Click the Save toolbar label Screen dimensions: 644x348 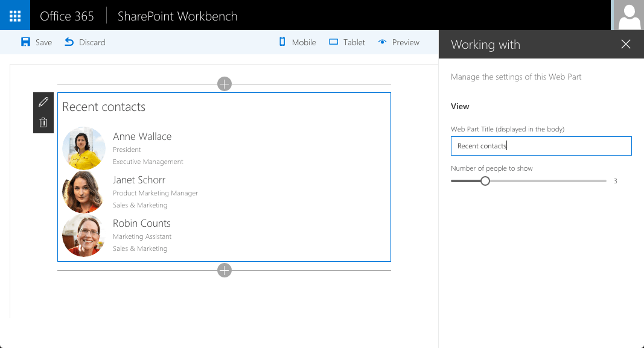pyautogui.click(x=43, y=42)
